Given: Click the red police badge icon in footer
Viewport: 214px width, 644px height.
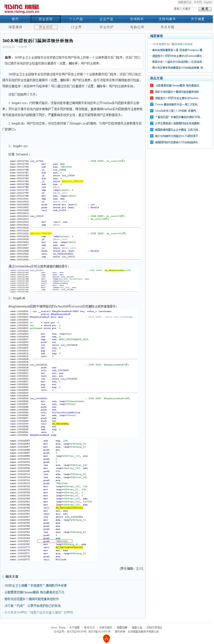Looking at the screenshot, I should pyautogui.click(x=107, y=639).
